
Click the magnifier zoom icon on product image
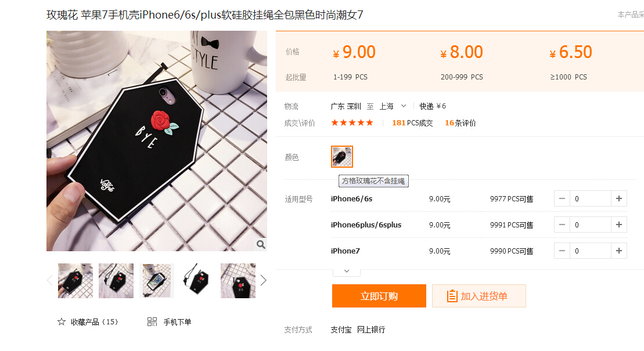pos(261,245)
